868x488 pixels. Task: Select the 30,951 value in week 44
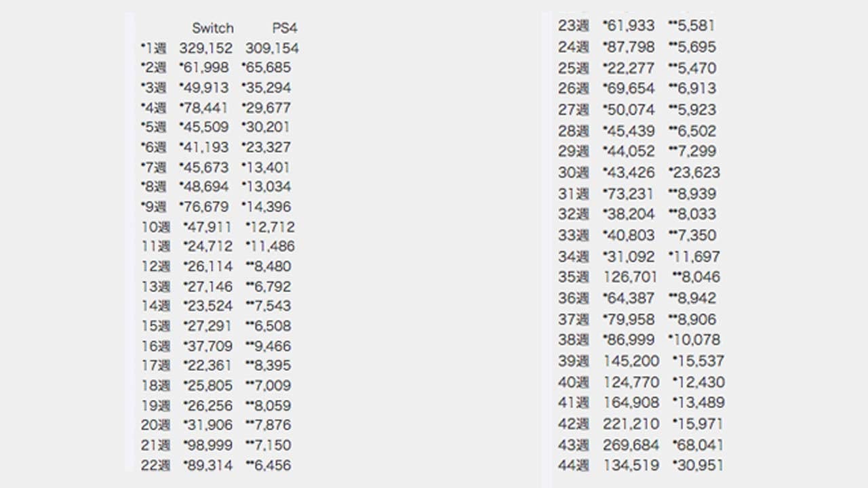click(x=698, y=466)
